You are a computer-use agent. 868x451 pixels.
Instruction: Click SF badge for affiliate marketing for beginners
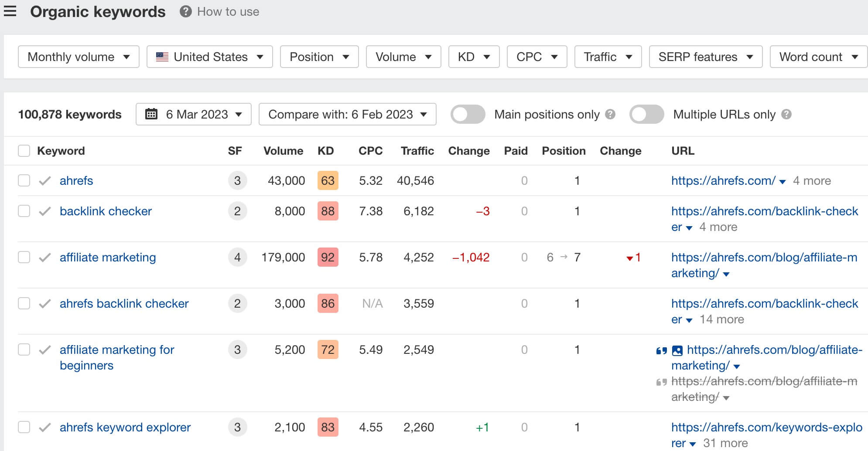[x=237, y=349]
